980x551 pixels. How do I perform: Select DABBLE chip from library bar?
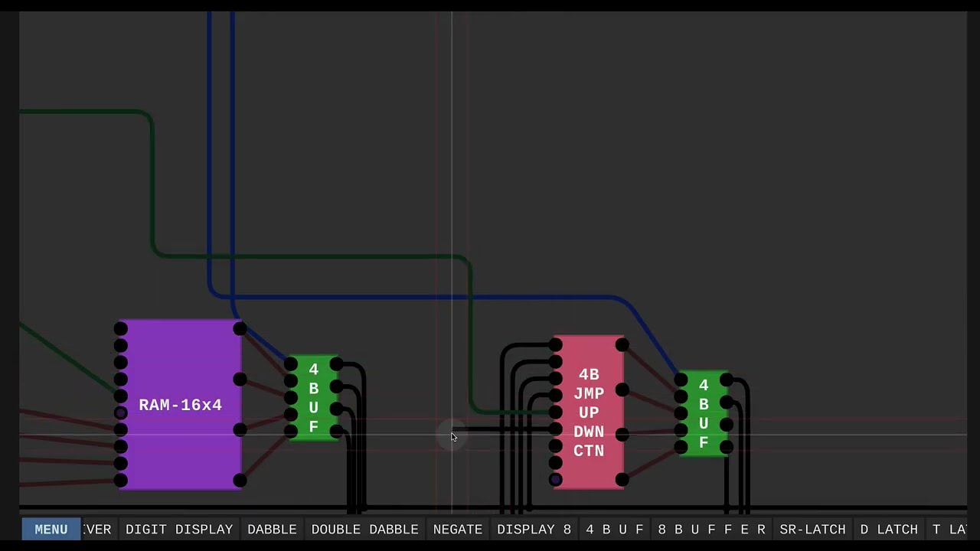tap(272, 529)
